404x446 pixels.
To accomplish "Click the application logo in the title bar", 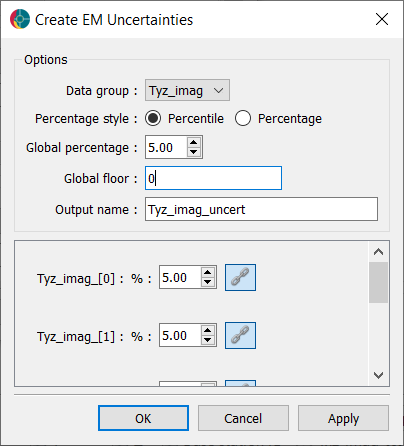I will coord(20,19).
